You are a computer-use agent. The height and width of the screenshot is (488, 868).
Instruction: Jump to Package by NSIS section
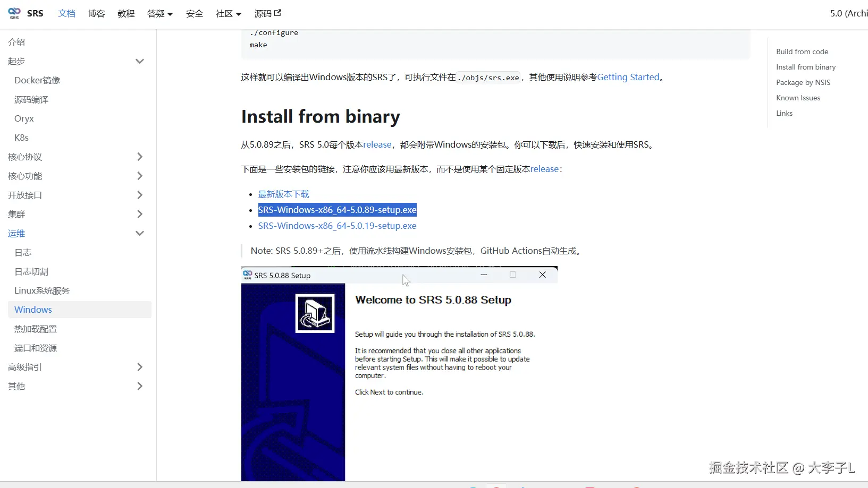tap(803, 82)
